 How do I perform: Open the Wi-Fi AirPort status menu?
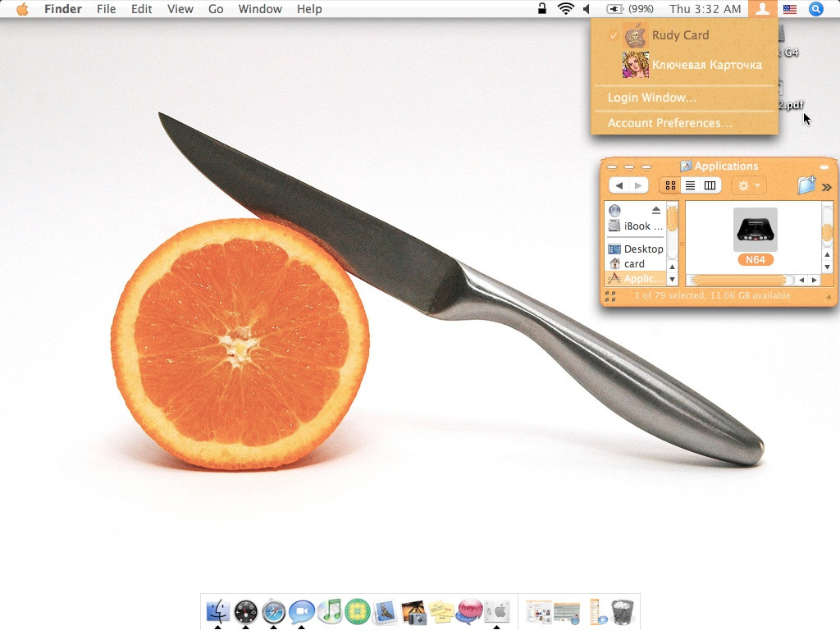pos(566,8)
